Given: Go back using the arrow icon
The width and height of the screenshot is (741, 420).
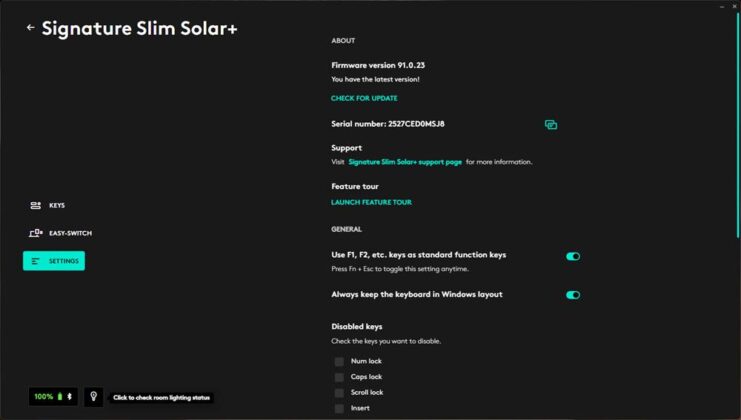Looking at the screenshot, I should pos(31,27).
